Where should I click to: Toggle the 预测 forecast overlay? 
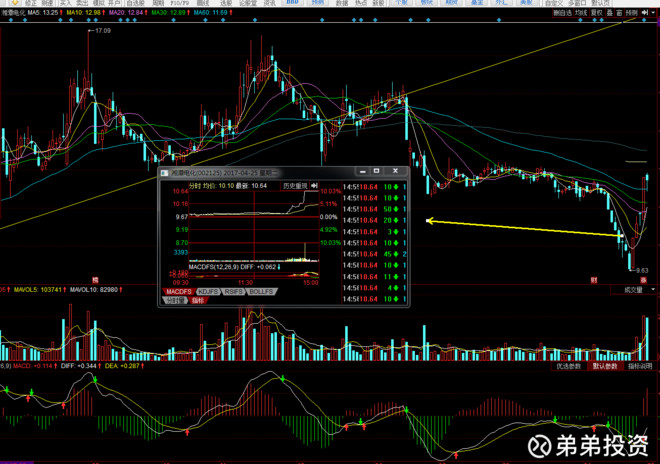[632, 13]
